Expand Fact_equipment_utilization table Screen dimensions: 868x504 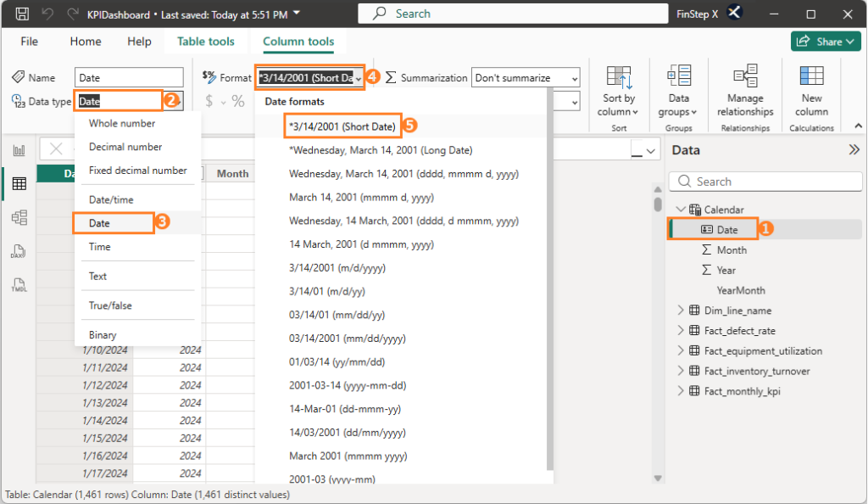pyautogui.click(x=681, y=350)
